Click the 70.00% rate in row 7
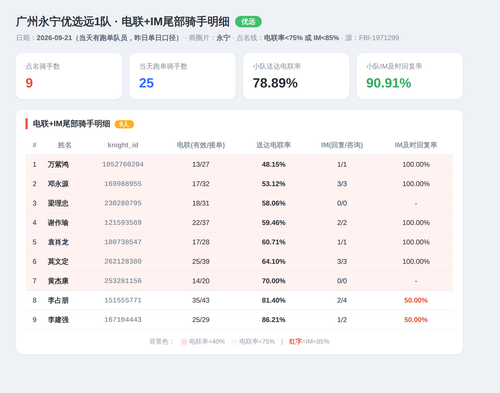The width and height of the screenshot is (500, 393). tap(273, 281)
